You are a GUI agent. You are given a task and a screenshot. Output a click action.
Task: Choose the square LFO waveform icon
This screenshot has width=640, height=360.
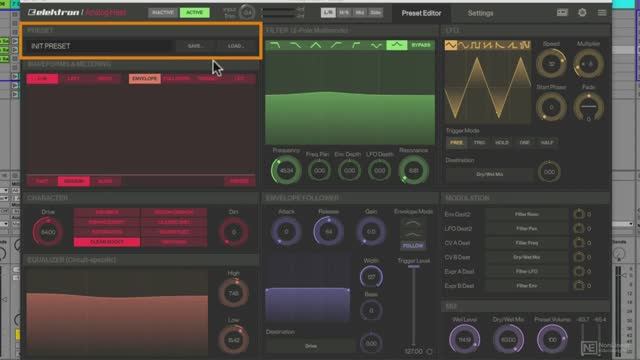(476, 45)
